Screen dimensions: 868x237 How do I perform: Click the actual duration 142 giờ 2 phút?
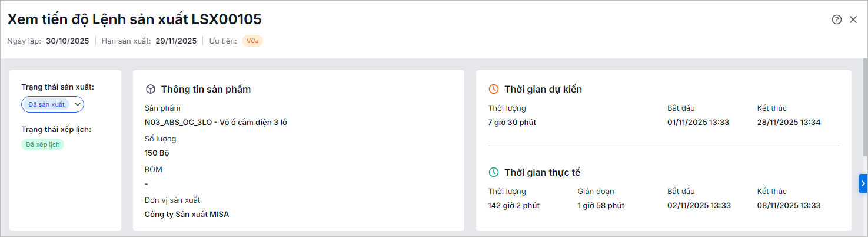click(513, 205)
